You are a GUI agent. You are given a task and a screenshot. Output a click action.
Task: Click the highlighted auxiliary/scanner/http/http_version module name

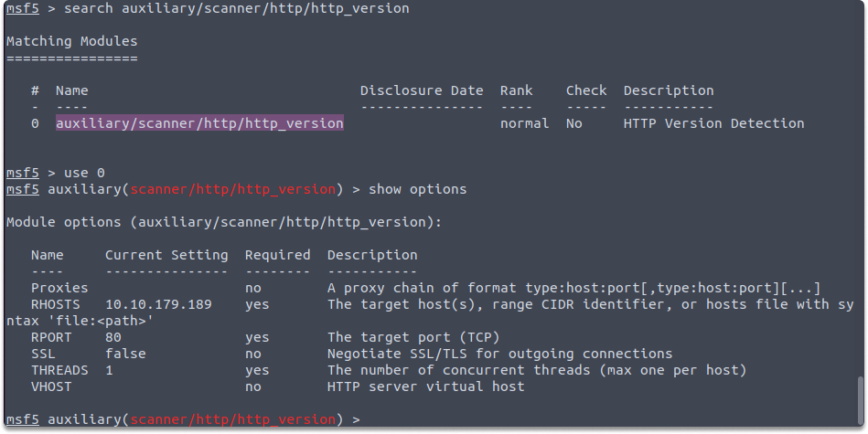[199, 123]
